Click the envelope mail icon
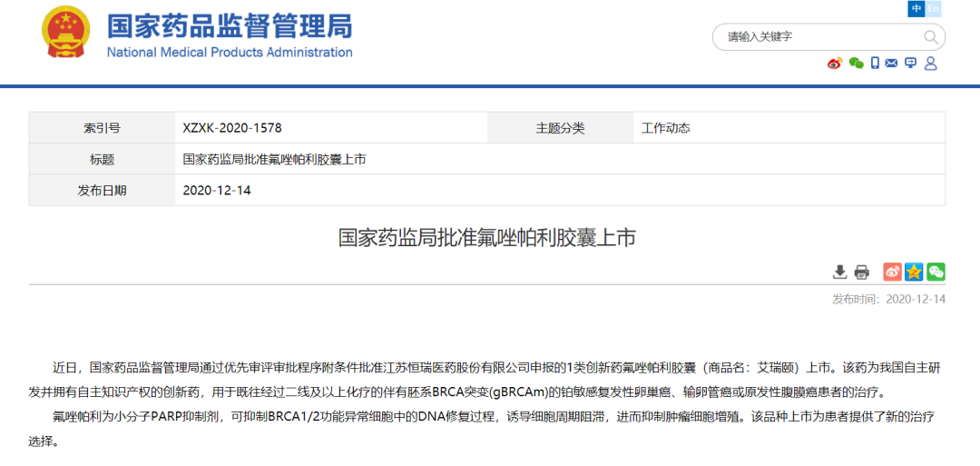The width and height of the screenshot is (980, 466). click(892, 64)
